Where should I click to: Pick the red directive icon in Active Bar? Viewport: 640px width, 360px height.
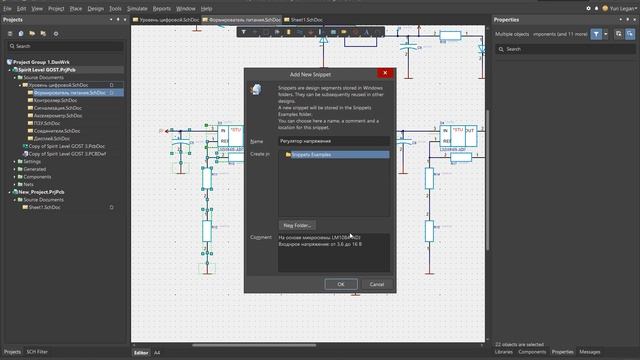point(356,32)
